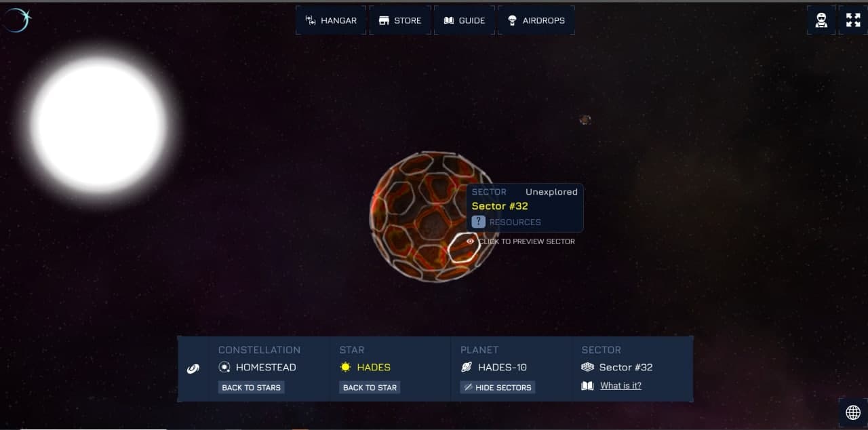Click the question mark Resources icon
868x430 pixels.
[x=479, y=222]
